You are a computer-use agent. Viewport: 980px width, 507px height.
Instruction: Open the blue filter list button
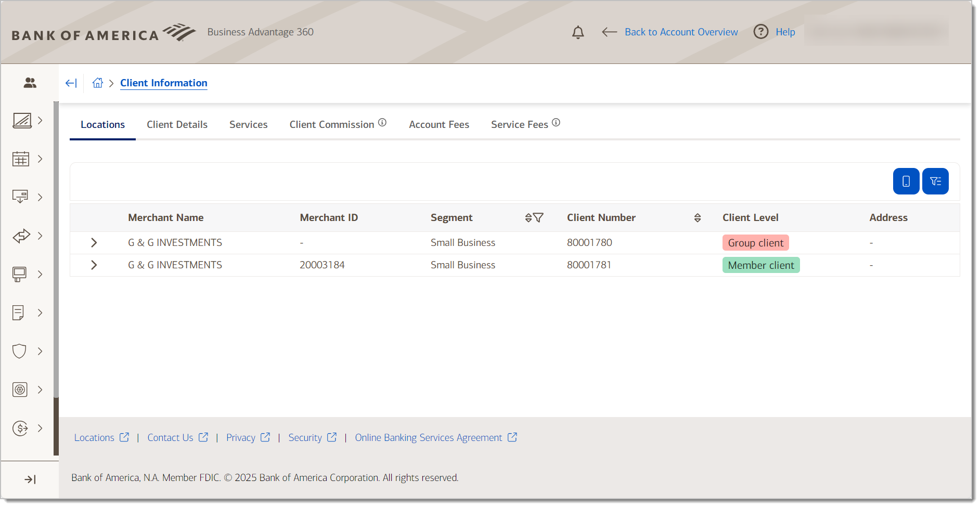pyautogui.click(x=935, y=181)
